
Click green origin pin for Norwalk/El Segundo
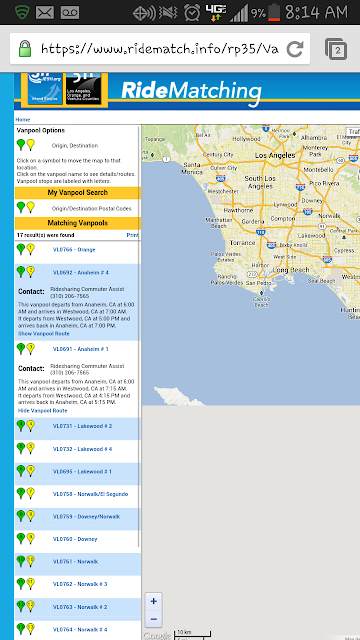coord(21,493)
